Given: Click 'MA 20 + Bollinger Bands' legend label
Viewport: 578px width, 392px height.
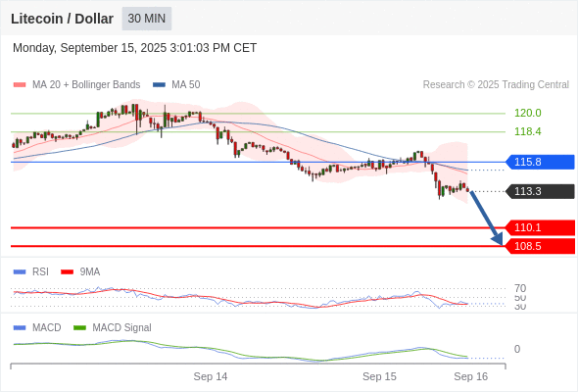Looking at the screenshot, I should pyautogui.click(x=86, y=85).
